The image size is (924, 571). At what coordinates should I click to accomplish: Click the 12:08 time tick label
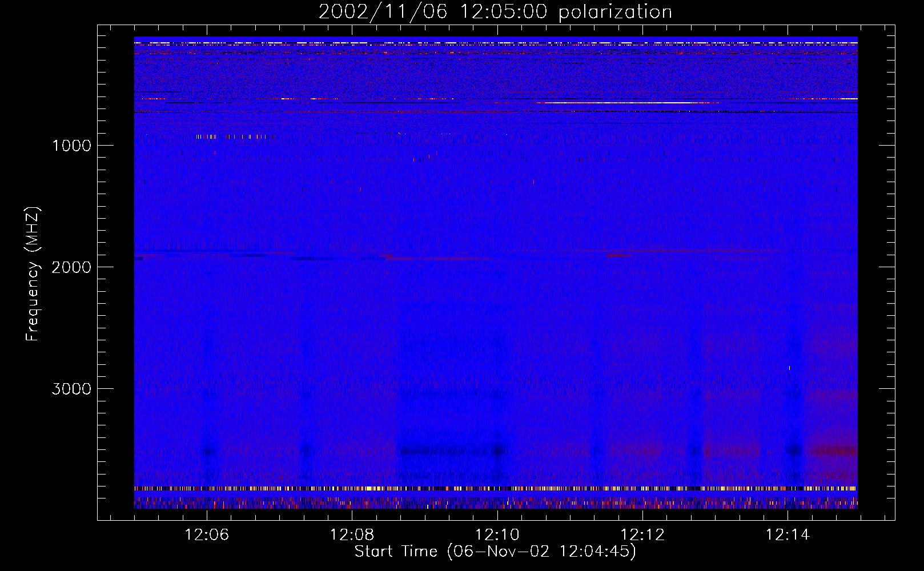(x=352, y=535)
